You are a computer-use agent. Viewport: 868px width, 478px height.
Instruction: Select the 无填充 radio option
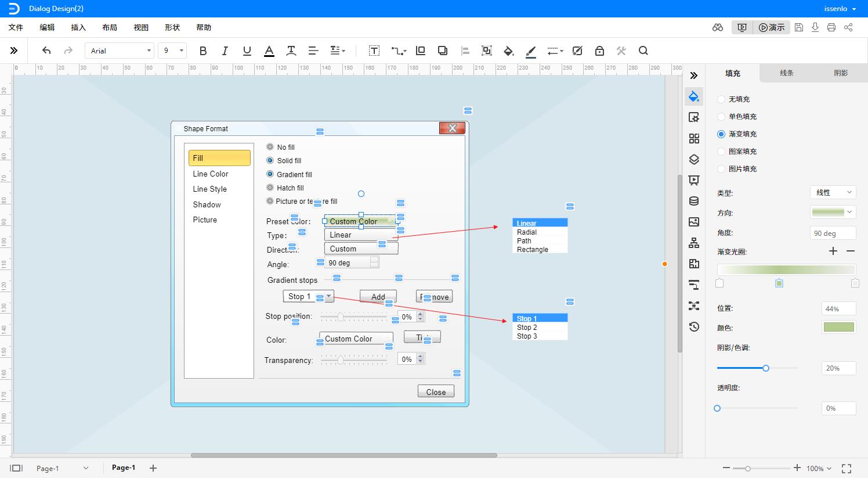[721, 99]
